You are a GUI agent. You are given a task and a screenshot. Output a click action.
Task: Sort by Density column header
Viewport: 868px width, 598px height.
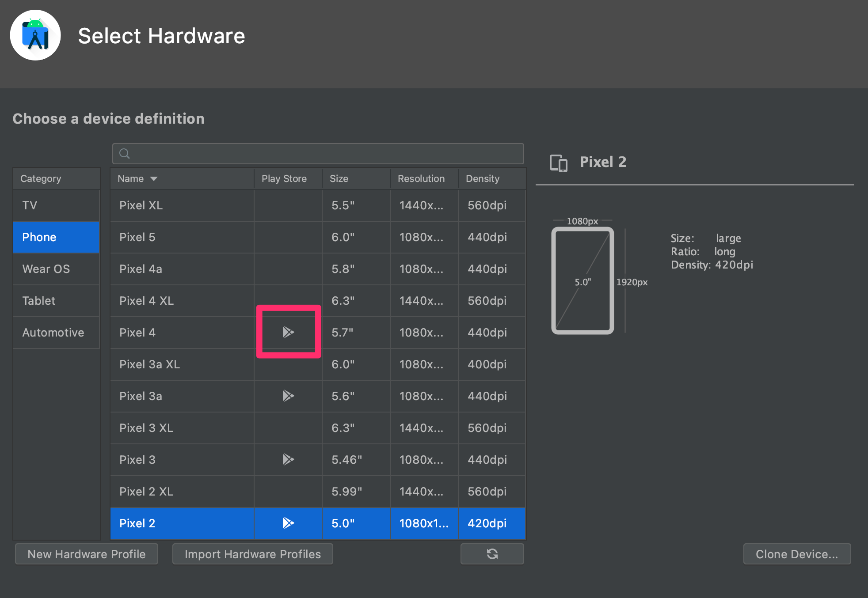point(492,178)
